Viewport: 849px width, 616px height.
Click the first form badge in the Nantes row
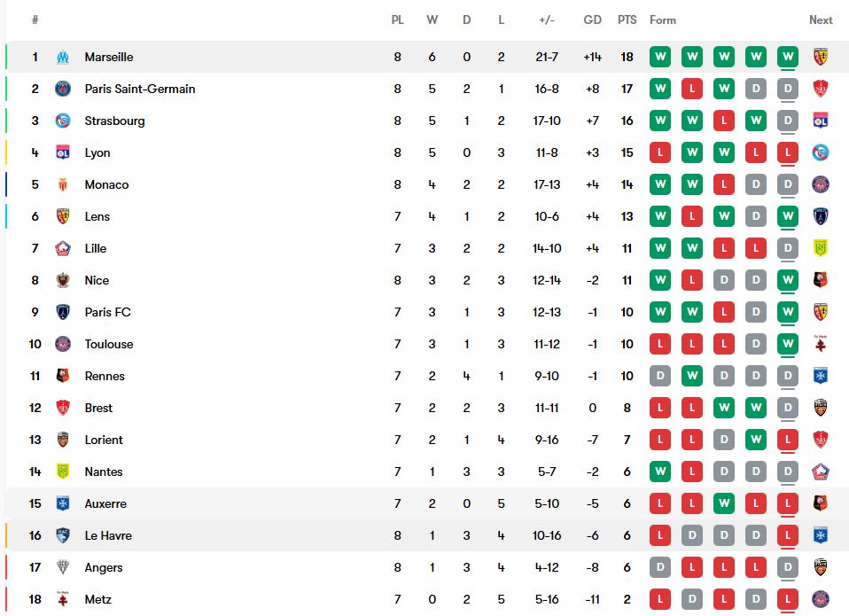(x=659, y=472)
